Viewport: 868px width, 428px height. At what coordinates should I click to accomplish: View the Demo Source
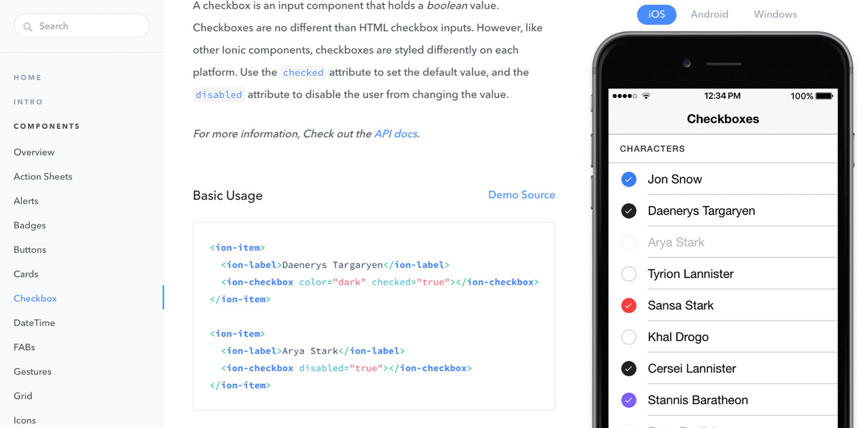coord(521,194)
